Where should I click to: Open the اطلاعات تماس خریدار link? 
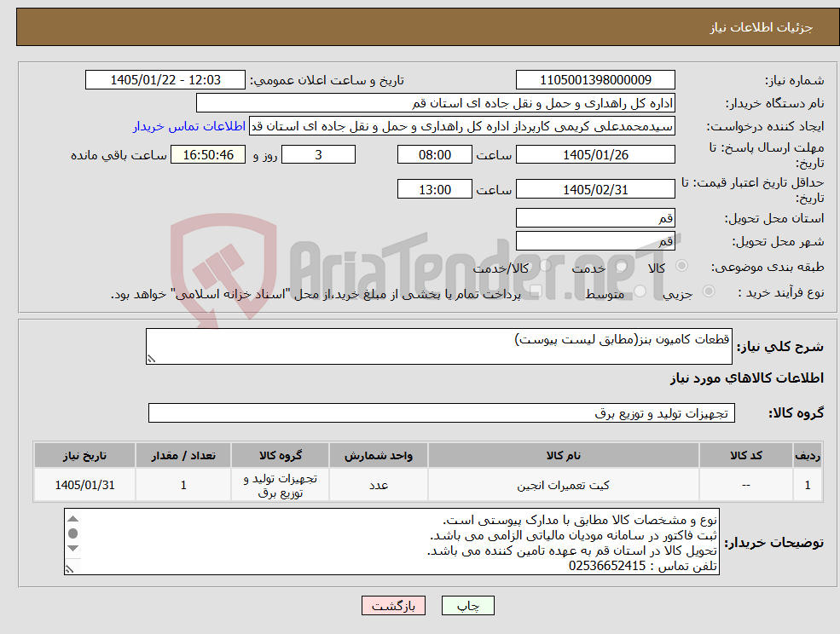click(189, 126)
